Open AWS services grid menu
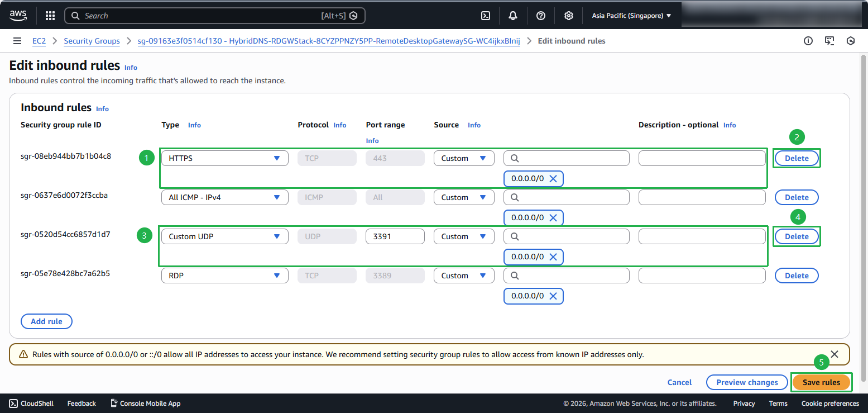The height and width of the screenshot is (413, 868). (x=50, y=16)
